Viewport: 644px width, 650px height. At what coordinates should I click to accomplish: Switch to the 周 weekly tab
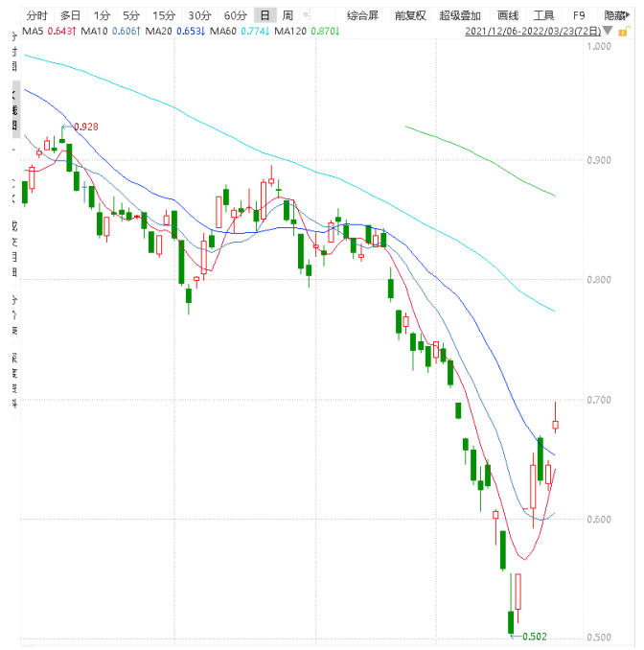coord(287,15)
